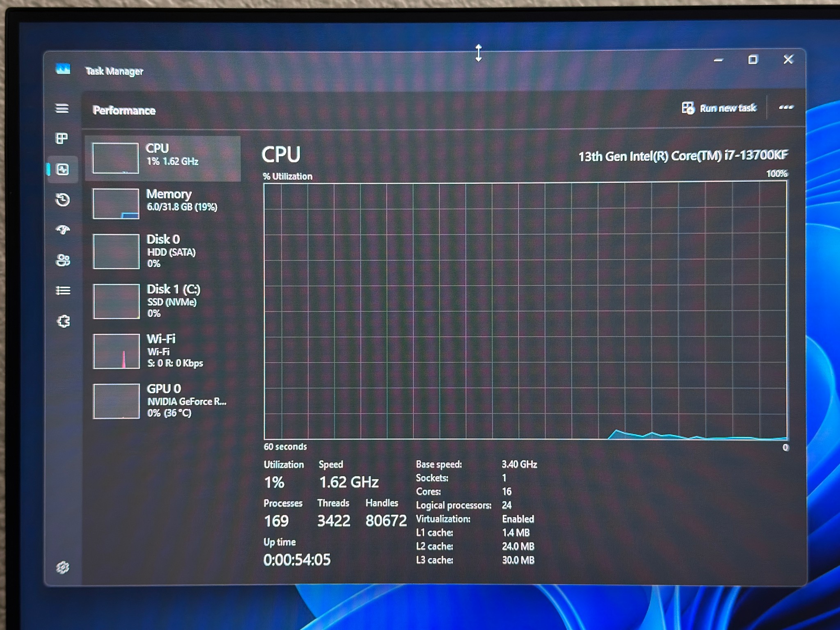Click the Wi-Fi mini graph thumbnail
Viewport: 840px width, 630px height.
(116, 352)
